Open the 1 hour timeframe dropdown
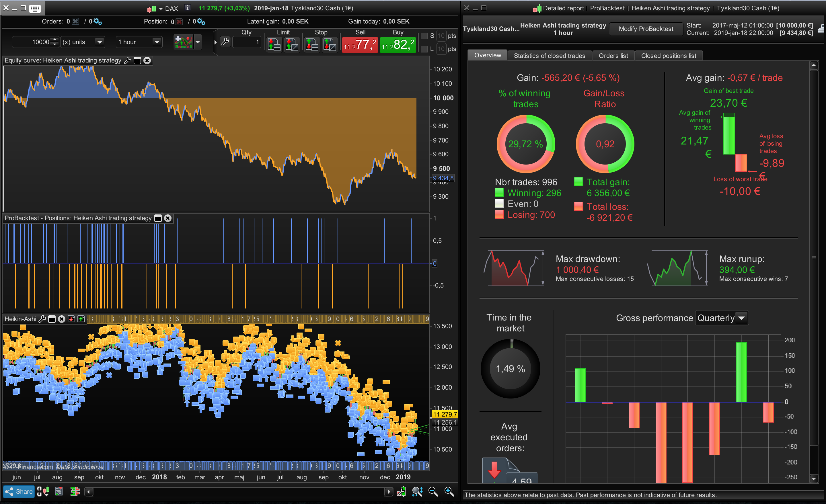 click(157, 42)
